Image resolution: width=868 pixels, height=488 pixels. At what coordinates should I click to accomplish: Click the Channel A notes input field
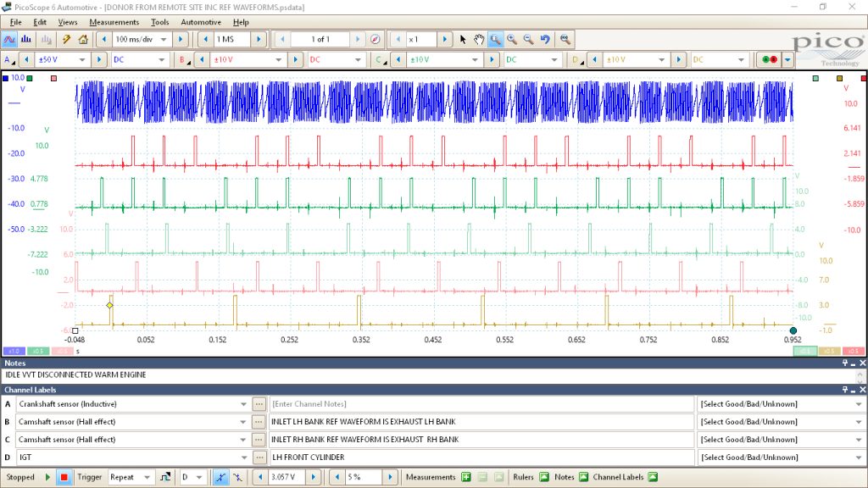tap(481, 404)
